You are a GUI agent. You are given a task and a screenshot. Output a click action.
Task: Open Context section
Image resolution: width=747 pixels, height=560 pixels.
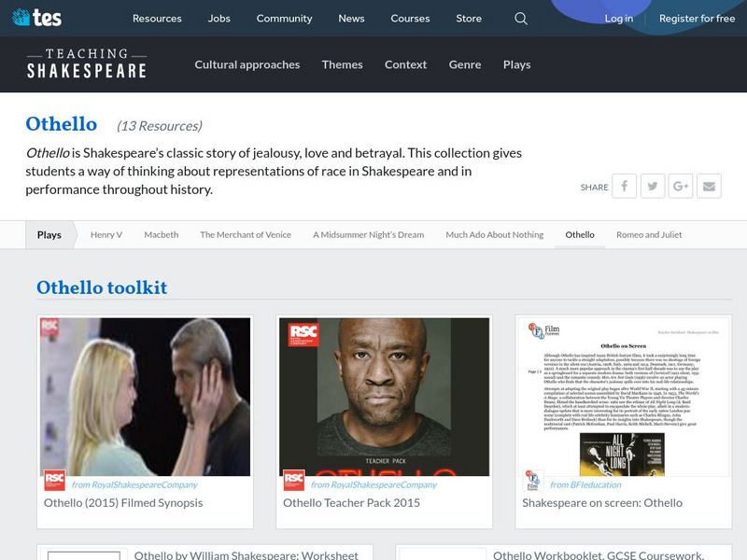point(406,64)
